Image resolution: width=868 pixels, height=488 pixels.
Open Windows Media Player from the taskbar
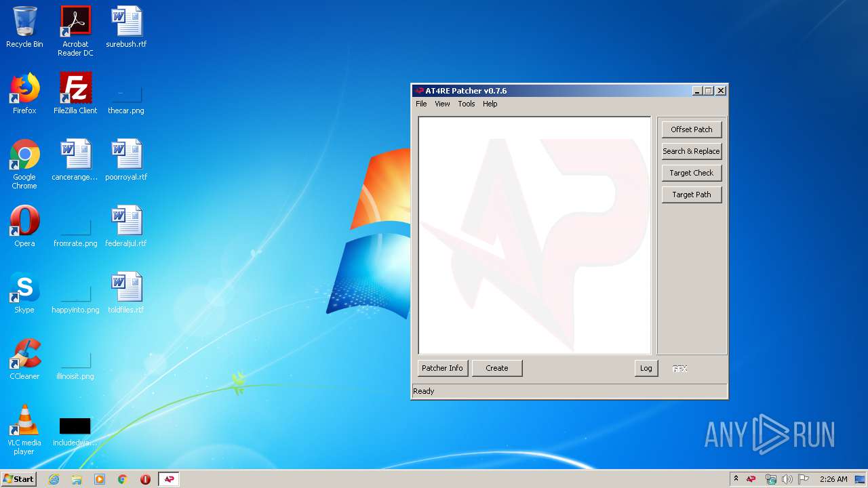[x=100, y=479]
